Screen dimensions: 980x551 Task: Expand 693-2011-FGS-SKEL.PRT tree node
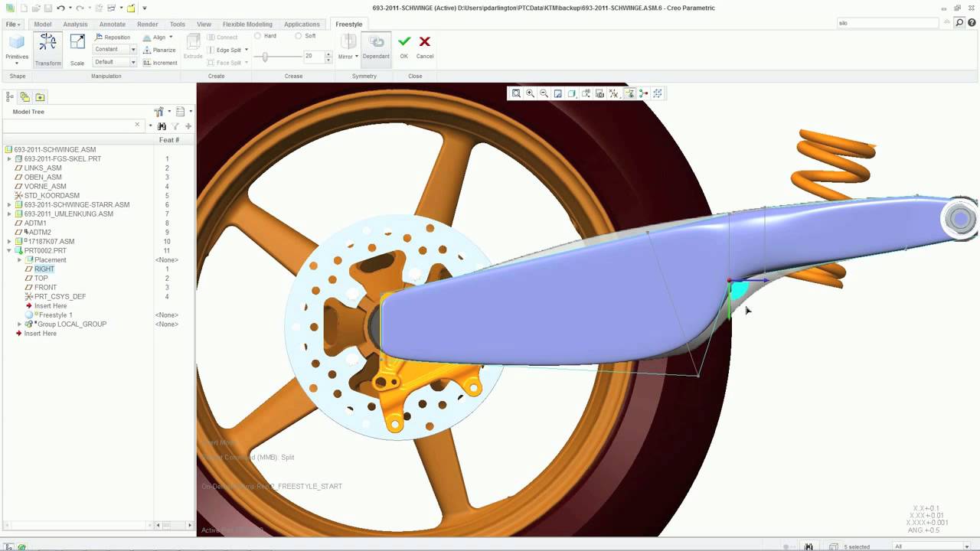pyautogui.click(x=9, y=158)
